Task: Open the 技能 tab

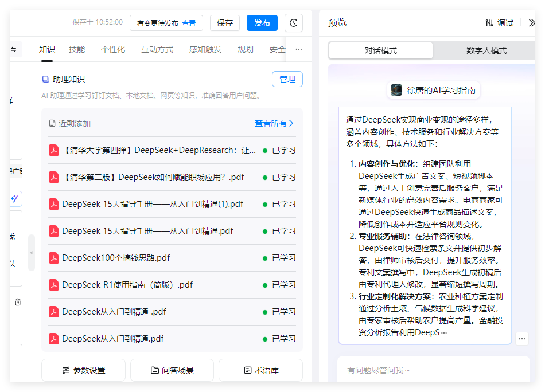Action: tap(77, 50)
